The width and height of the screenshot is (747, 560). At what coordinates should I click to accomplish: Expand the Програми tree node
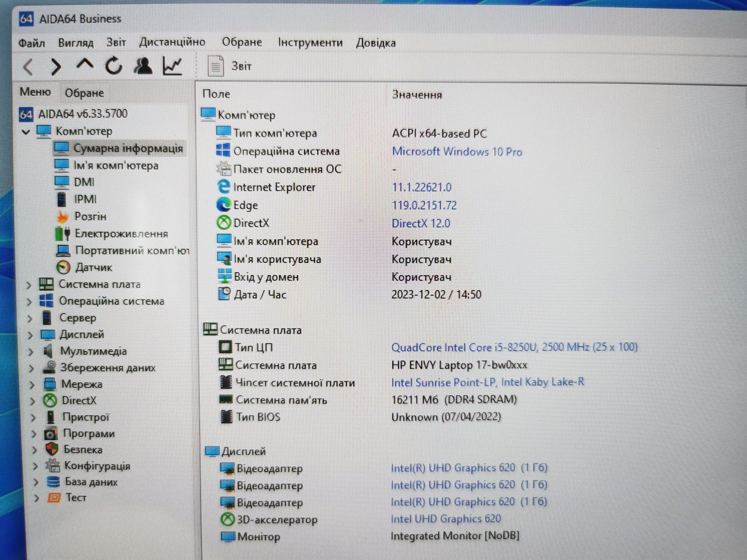(34, 434)
